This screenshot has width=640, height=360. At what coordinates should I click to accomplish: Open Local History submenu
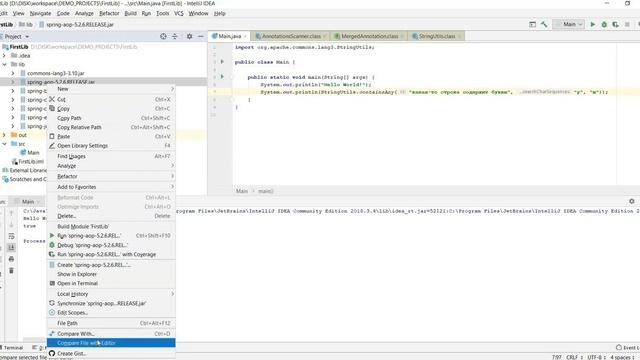[x=111, y=294]
